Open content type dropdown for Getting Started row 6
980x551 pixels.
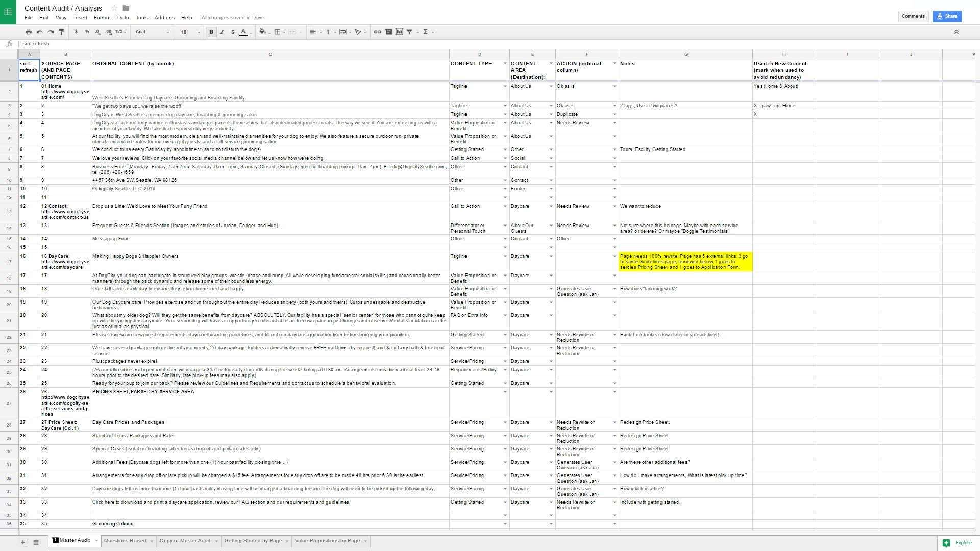pyautogui.click(x=505, y=149)
